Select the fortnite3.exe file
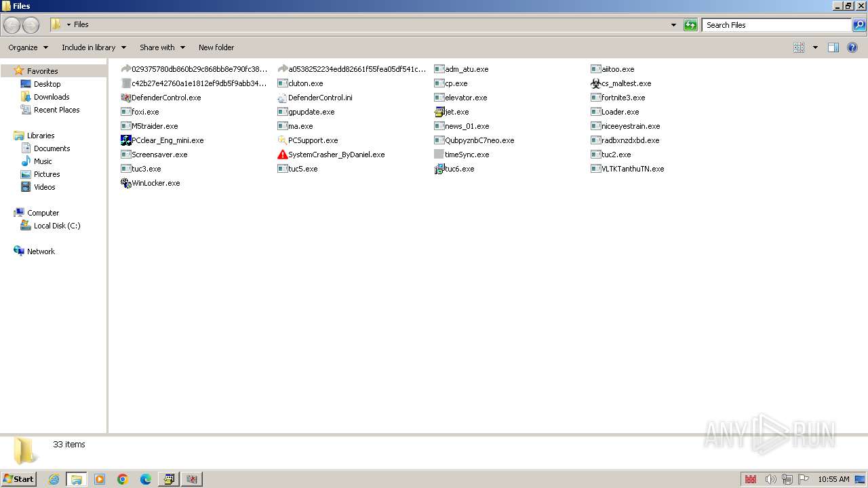This screenshot has width=868, height=488. (x=618, y=98)
